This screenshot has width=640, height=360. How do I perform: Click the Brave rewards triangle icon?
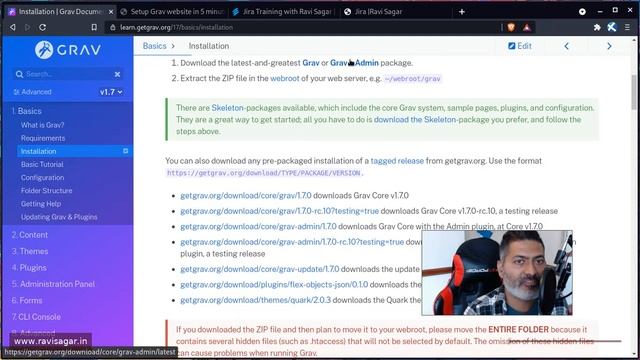(x=527, y=27)
